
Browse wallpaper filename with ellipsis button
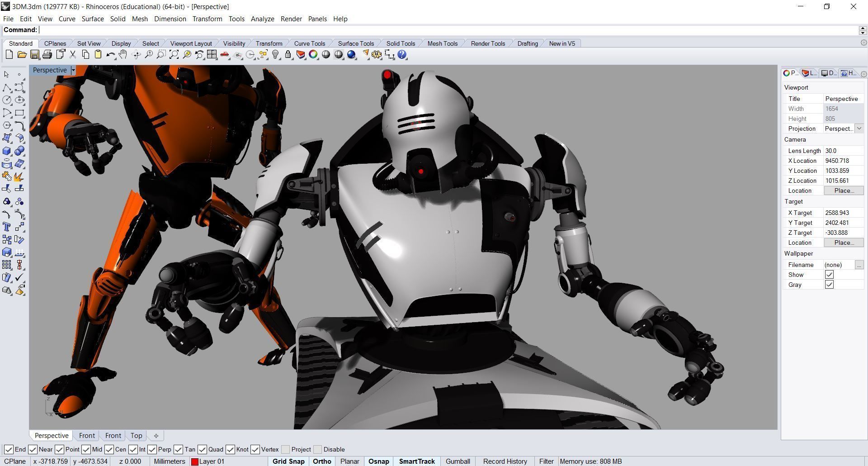(x=859, y=265)
